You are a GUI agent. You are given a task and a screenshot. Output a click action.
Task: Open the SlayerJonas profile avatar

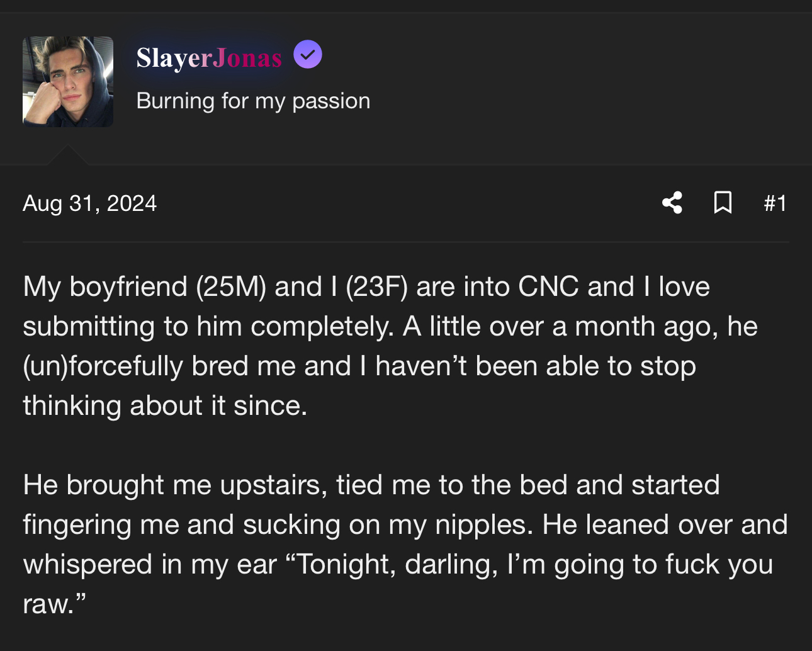(x=68, y=82)
